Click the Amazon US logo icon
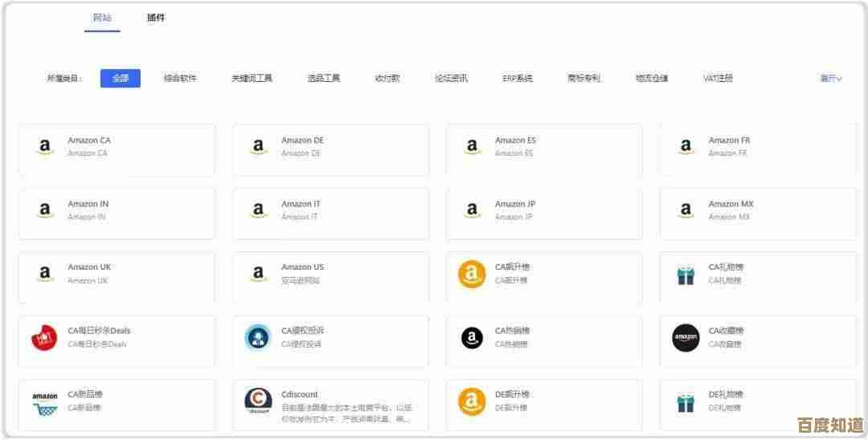Viewport: 868px width, 440px height. coord(258,274)
